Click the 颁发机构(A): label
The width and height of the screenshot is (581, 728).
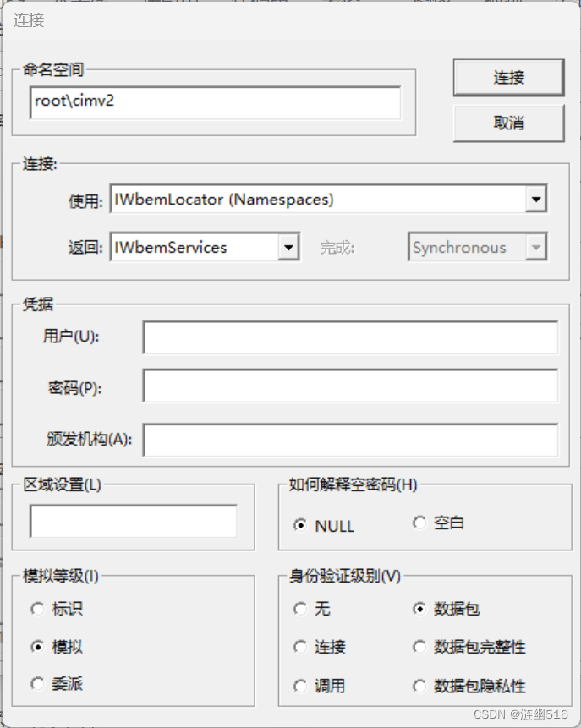tap(89, 439)
